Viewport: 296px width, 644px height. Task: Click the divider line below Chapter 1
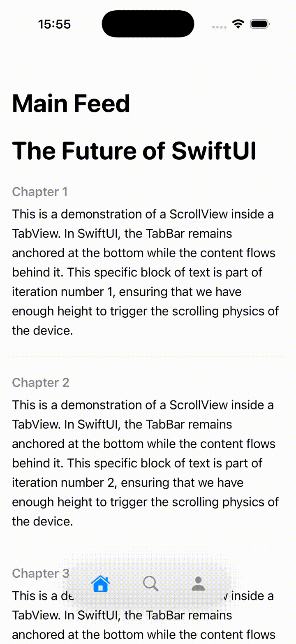pyautogui.click(x=148, y=356)
